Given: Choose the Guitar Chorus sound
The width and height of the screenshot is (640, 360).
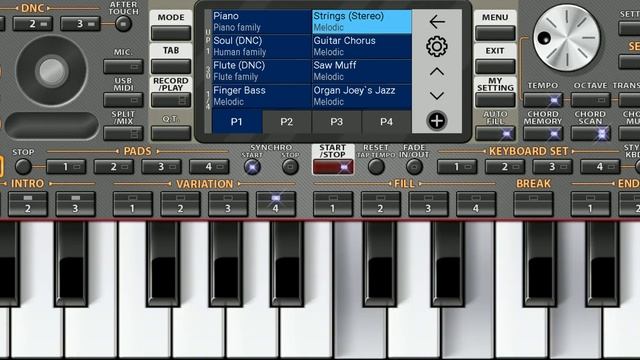Looking at the screenshot, I should tap(362, 46).
